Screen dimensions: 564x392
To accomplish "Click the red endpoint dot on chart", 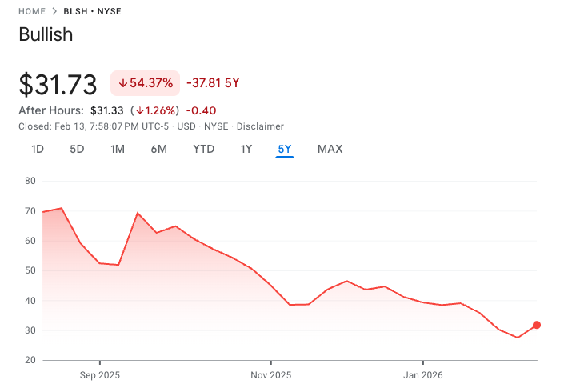I will point(537,325).
